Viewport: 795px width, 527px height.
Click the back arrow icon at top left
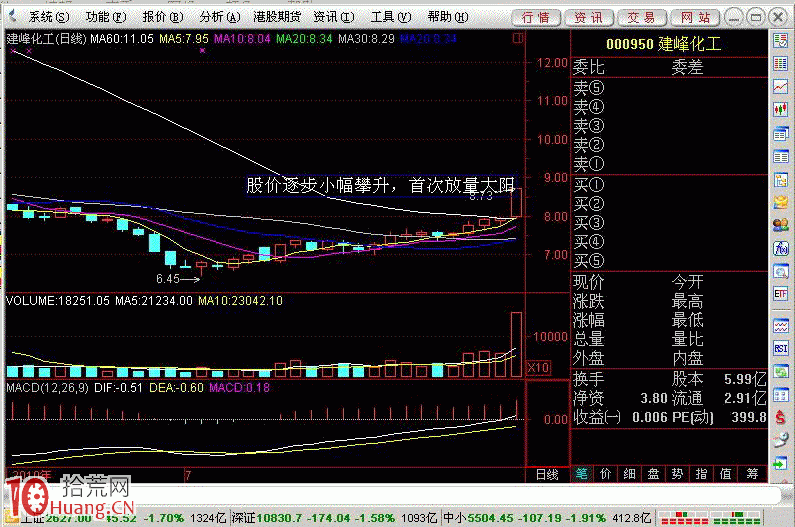pos(13,16)
